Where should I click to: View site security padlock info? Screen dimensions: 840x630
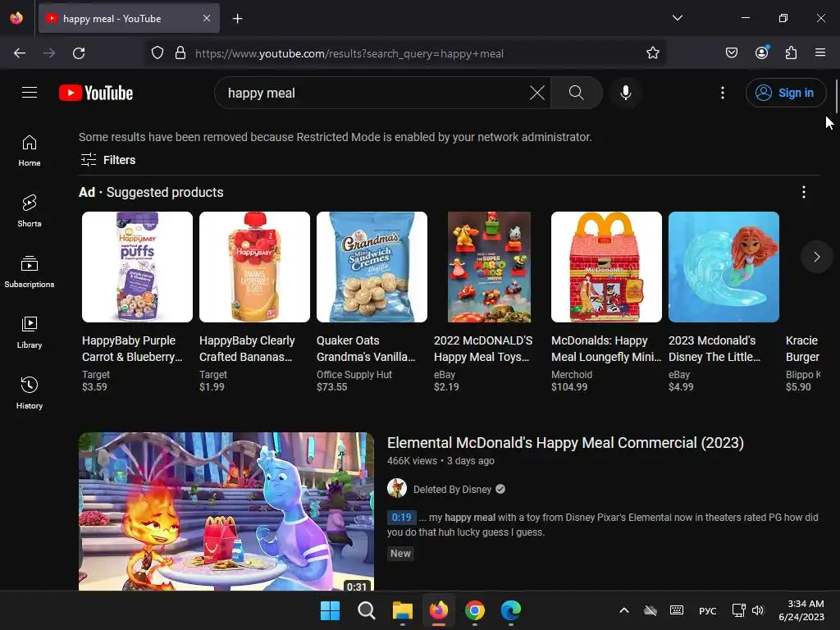(180, 53)
